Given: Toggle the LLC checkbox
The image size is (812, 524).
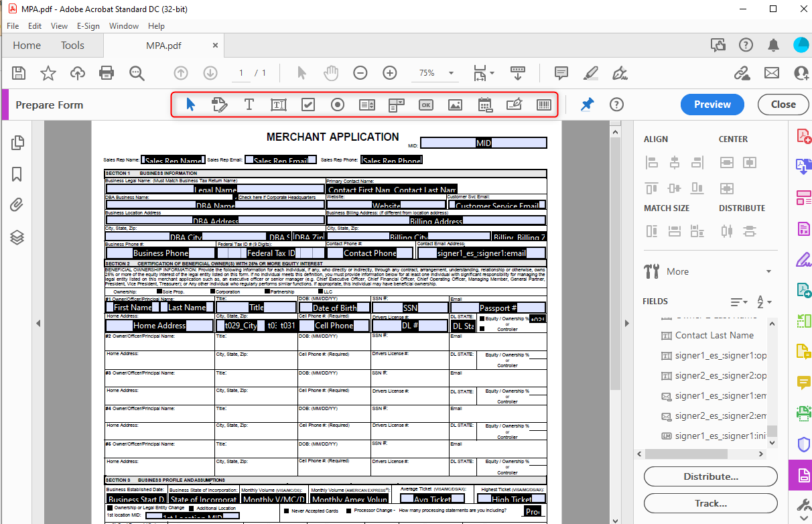Looking at the screenshot, I should (x=321, y=291).
